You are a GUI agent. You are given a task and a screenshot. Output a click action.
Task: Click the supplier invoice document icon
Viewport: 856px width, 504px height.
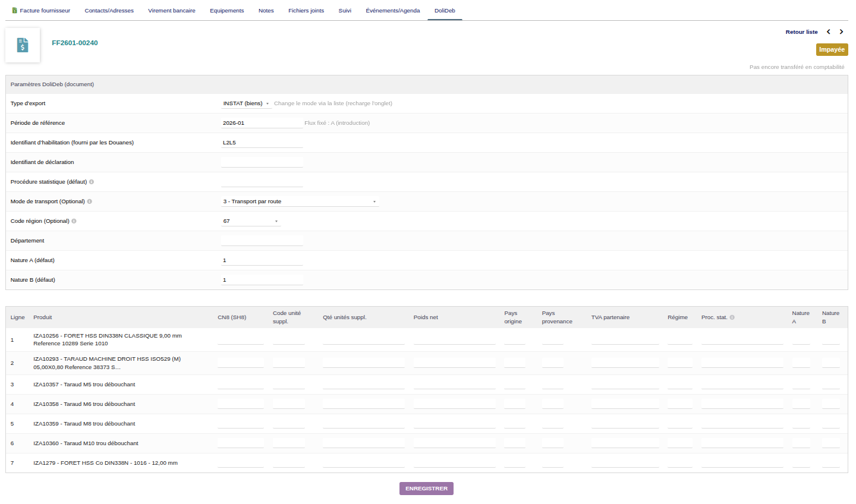click(23, 45)
